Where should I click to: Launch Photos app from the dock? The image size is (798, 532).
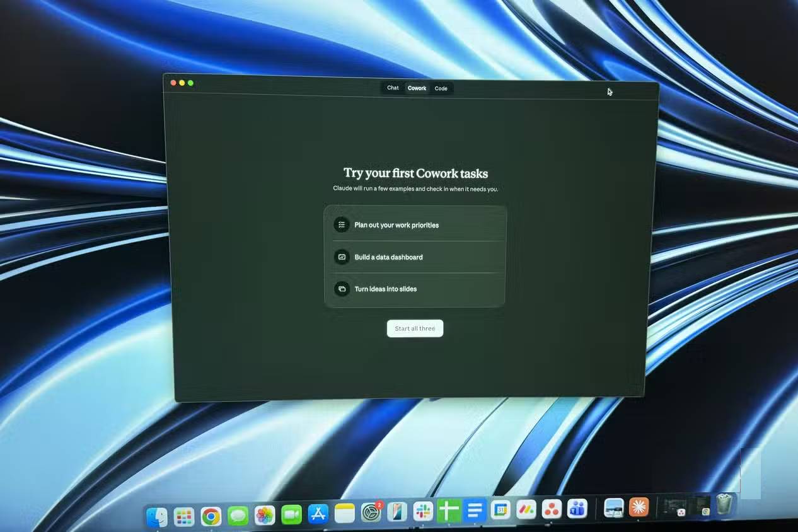(265, 515)
